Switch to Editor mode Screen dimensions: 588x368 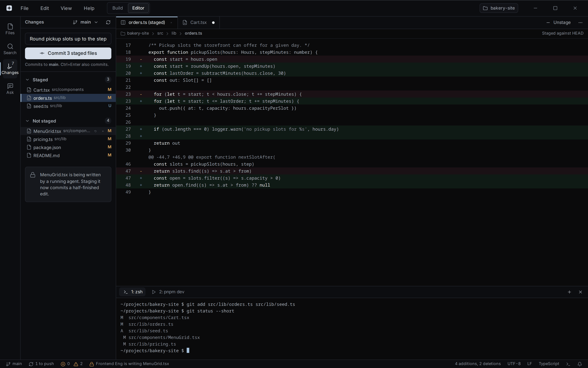click(x=138, y=8)
